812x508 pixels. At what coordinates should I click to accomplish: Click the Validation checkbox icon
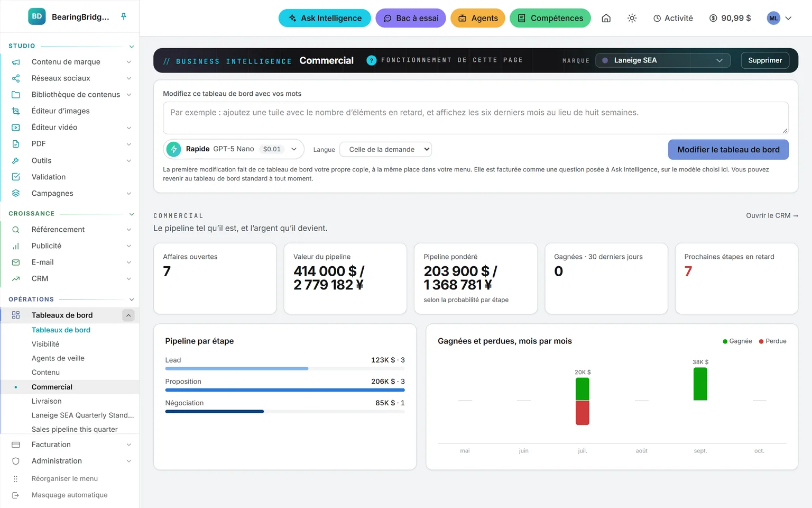tap(16, 177)
